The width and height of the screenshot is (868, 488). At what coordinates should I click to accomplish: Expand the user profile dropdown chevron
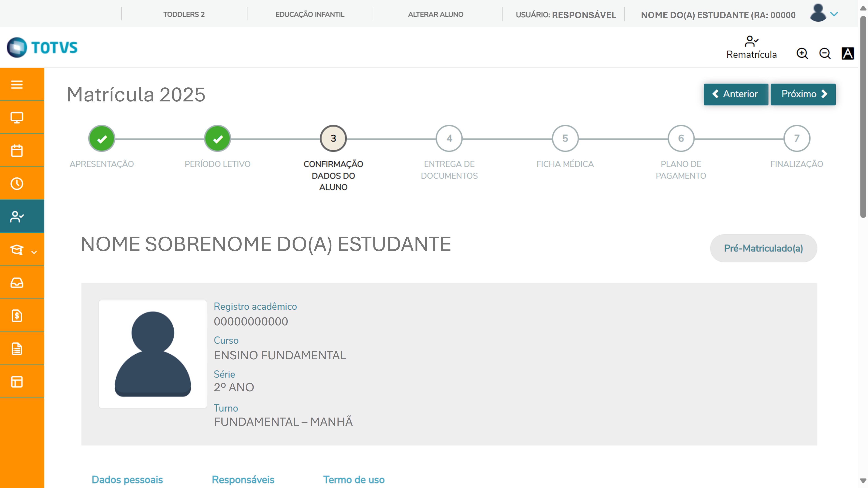[834, 14]
